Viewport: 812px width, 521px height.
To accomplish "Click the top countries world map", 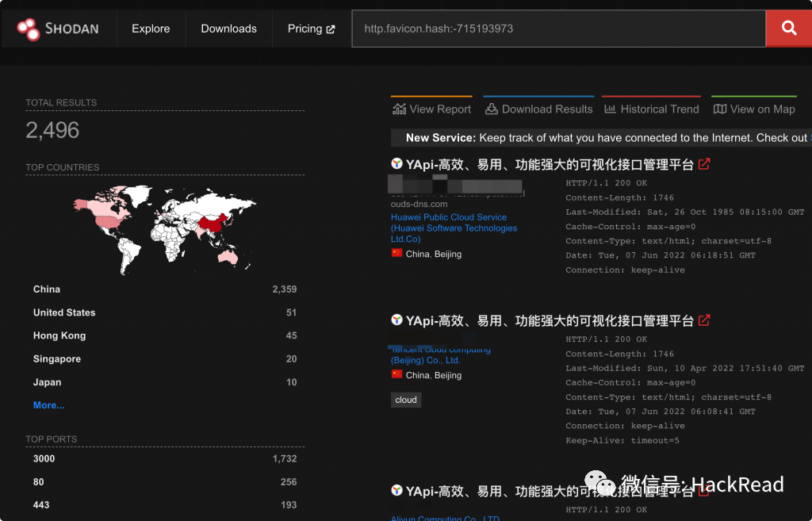I will coord(165,229).
